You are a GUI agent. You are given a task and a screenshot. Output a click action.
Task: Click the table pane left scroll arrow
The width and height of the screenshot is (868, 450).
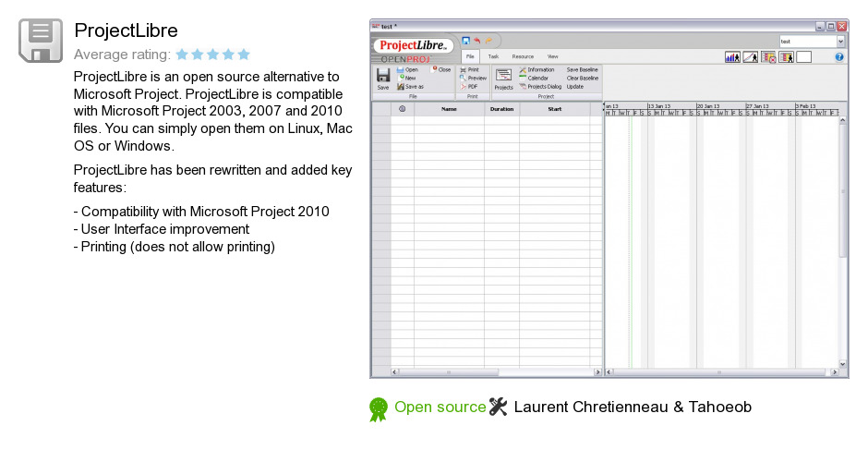394,371
